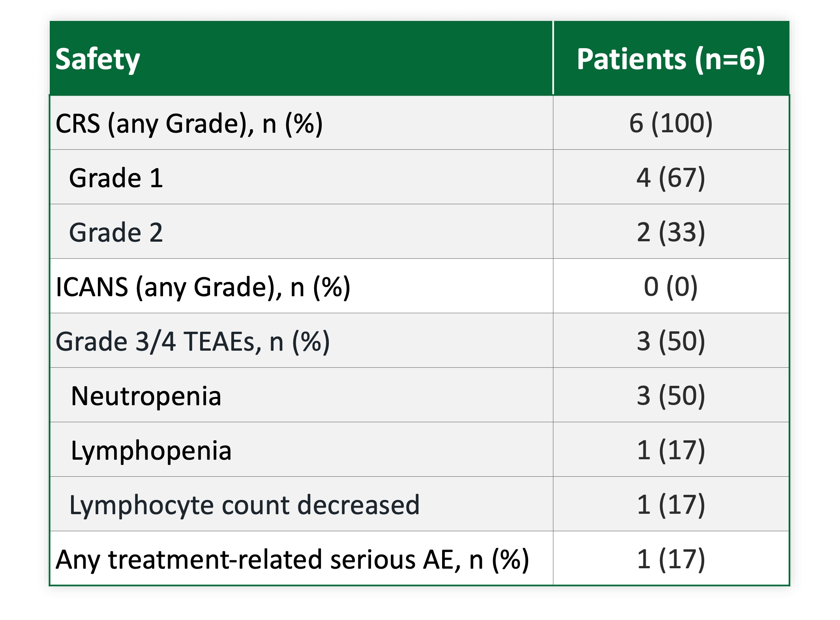The image size is (840, 620).
Task: Select the CRS (any Grade) row label
Action: pyautogui.click(x=189, y=123)
